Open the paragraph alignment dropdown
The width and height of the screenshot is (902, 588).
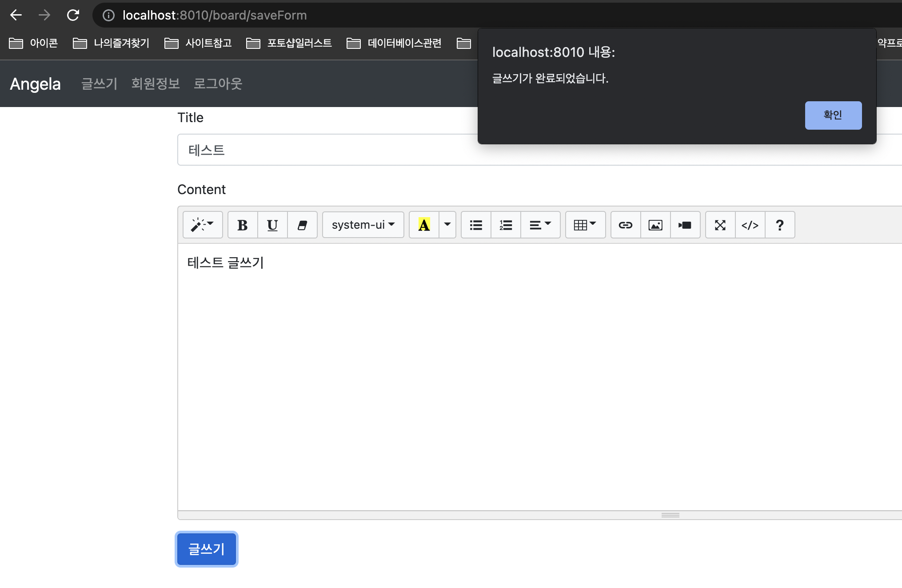click(540, 225)
